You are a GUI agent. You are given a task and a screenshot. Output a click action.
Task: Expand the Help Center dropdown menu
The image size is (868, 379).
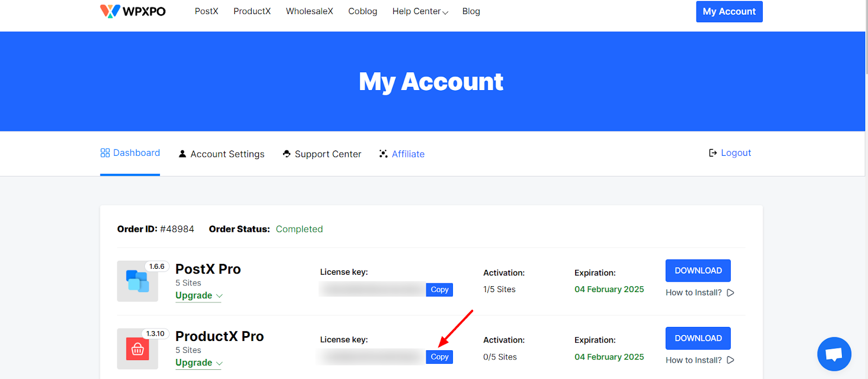[x=420, y=11]
